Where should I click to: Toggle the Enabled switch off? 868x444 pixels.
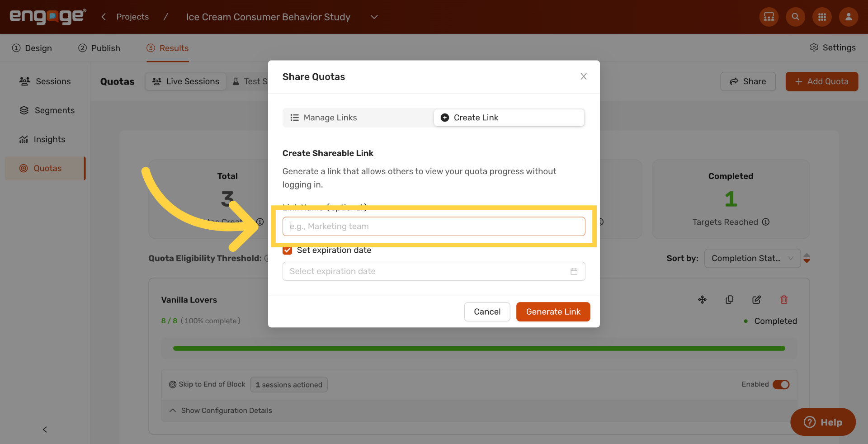point(781,384)
